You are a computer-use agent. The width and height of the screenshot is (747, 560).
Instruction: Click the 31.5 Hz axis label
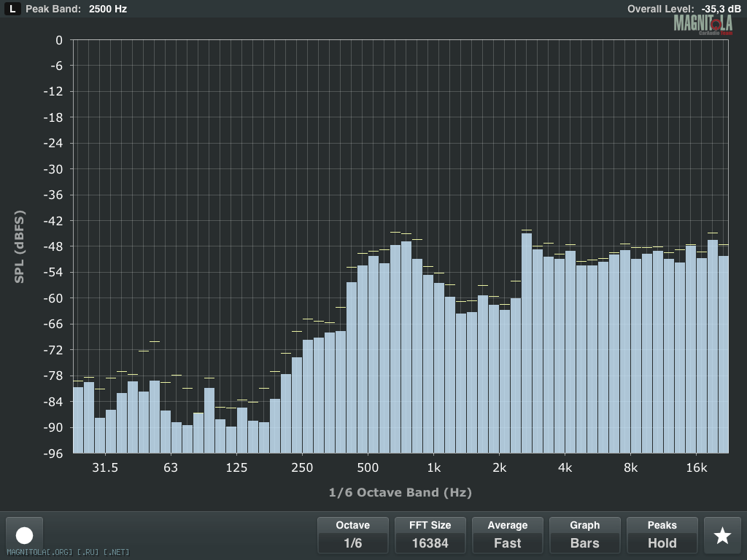click(105, 467)
